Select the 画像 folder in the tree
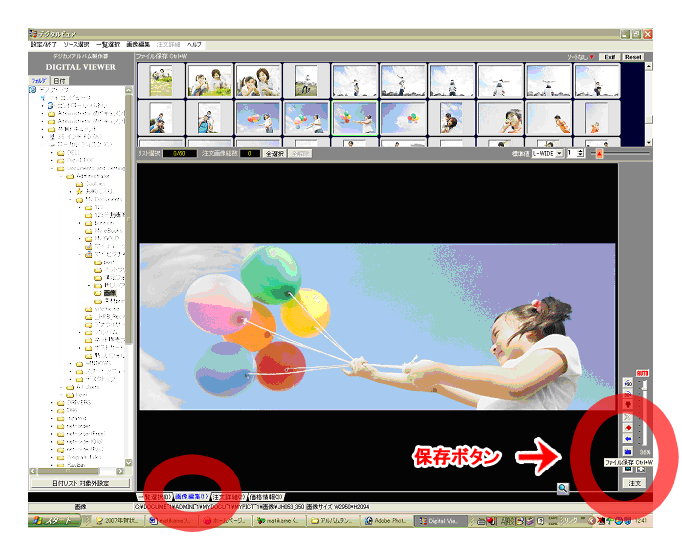Screen dimensions: 682x557 (110, 293)
